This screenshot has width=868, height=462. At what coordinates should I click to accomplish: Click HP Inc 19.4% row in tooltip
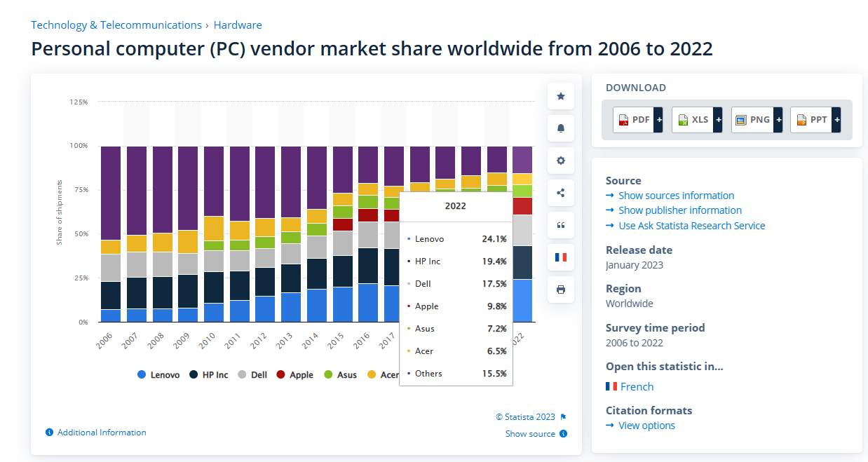(456, 261)
